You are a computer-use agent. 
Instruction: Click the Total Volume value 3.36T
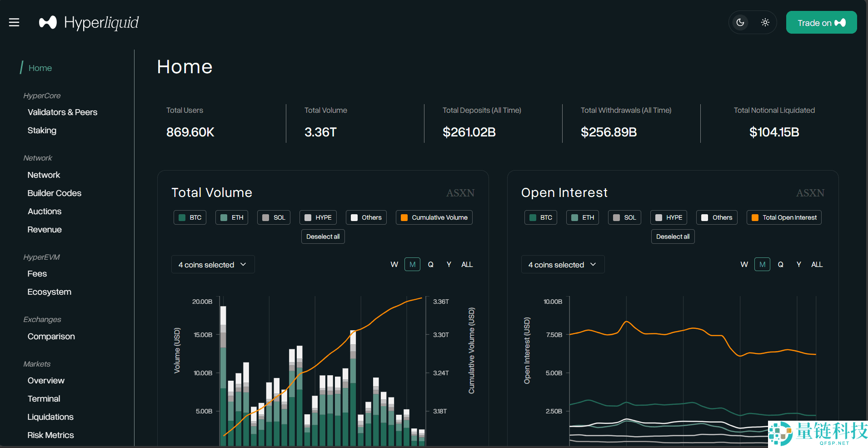click(x=320, y=132)
